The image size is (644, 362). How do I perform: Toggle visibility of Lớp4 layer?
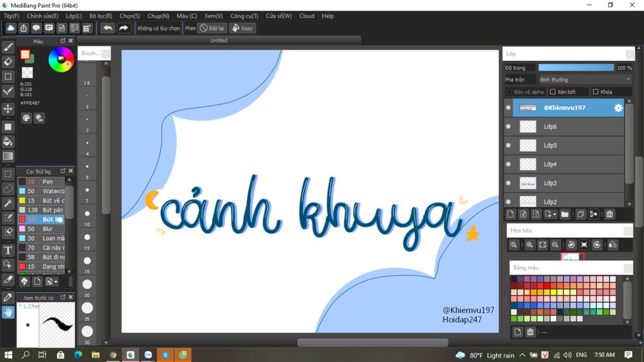[x=508, y=164]
